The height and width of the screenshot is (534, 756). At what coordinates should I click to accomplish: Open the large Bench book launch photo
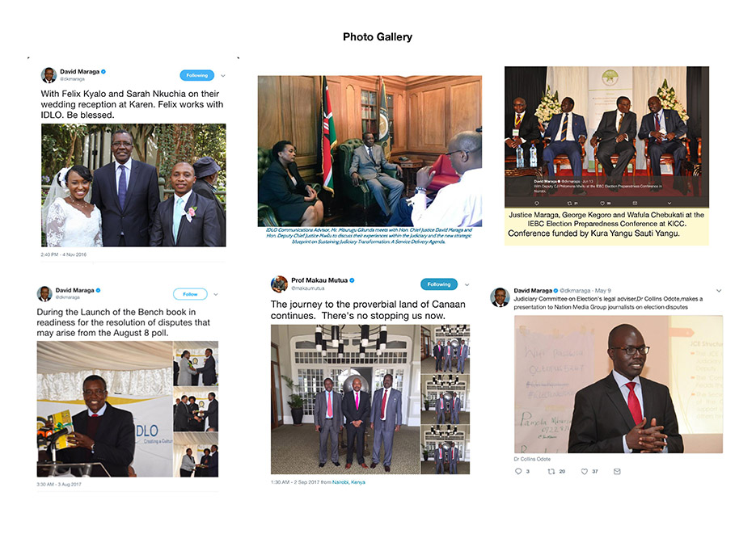[x=104, y=409]
